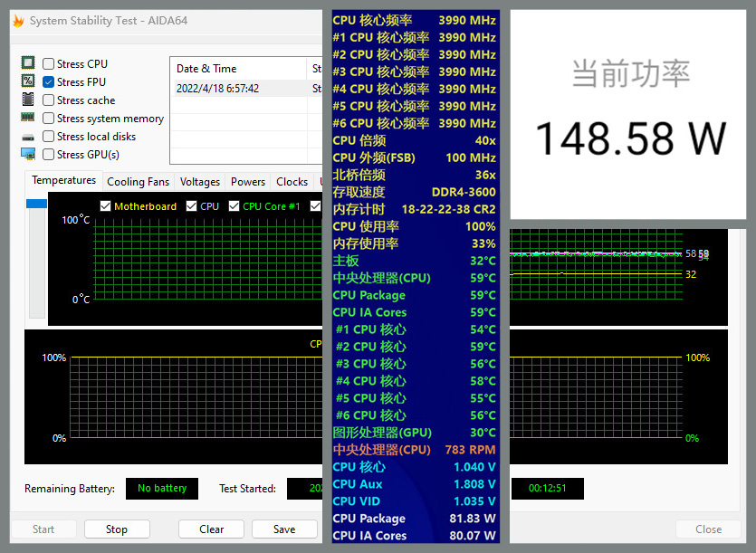Select the Stress cache memory-chip icon
This screenshot has width=756, height=553.
coord(29,100)
